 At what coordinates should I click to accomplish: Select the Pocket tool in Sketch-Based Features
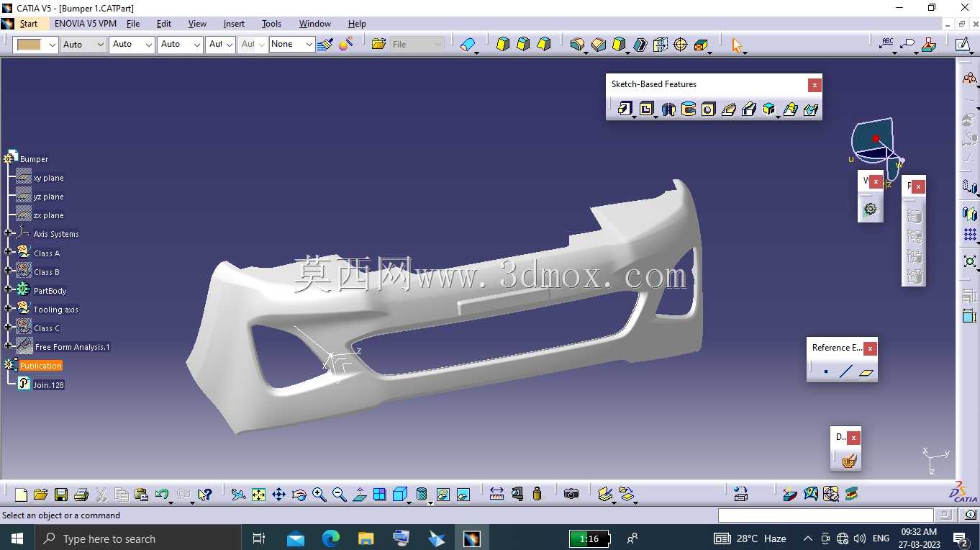click(646, 109)
